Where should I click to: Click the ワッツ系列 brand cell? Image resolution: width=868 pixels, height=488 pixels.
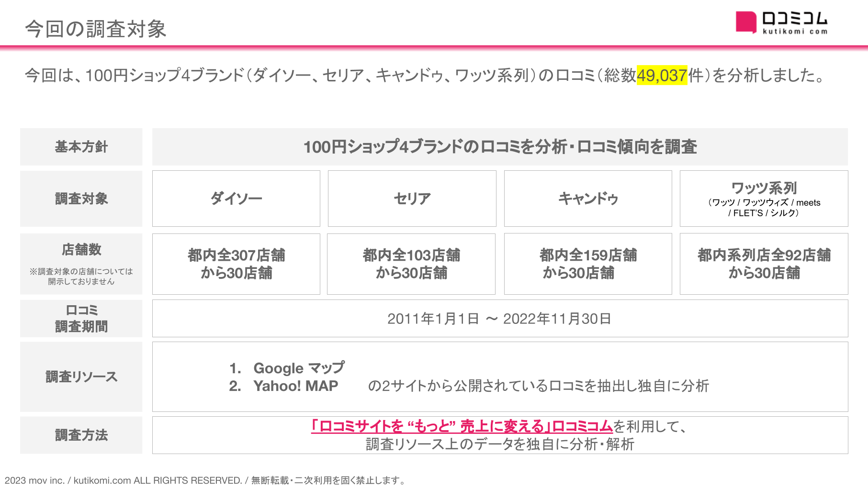click(x=764, y=199)
